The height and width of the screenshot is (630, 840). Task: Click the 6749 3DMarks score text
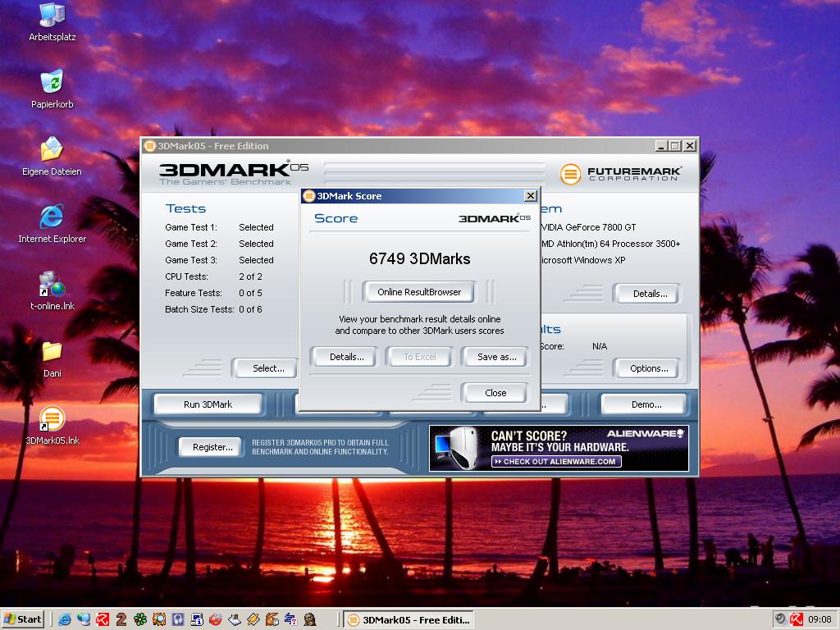coord(419,258)
